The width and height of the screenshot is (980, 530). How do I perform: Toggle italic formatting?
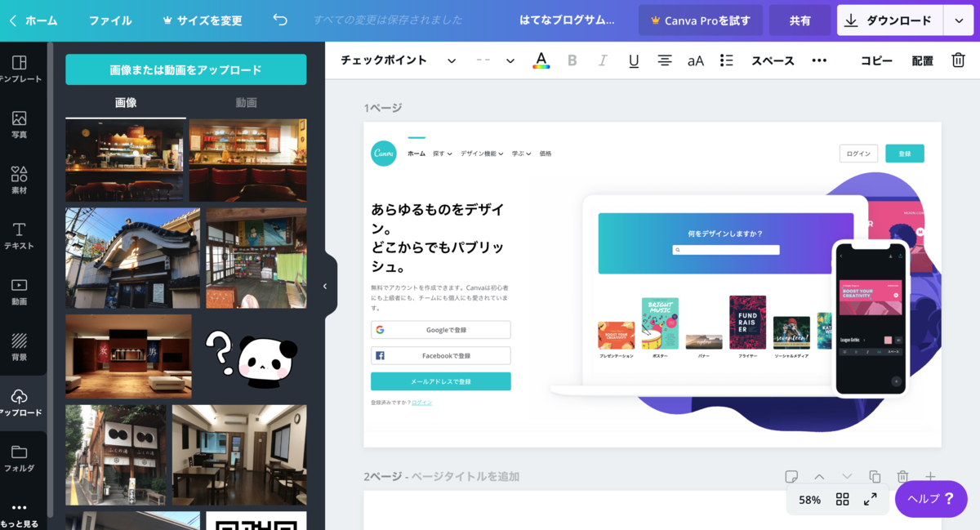tap(603, 60)
